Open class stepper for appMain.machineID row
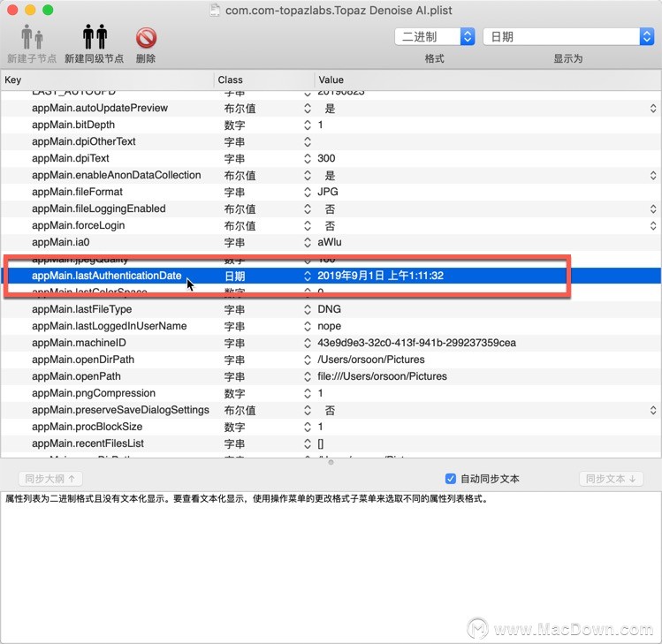662x644 pixels. [x=308, y=343]
